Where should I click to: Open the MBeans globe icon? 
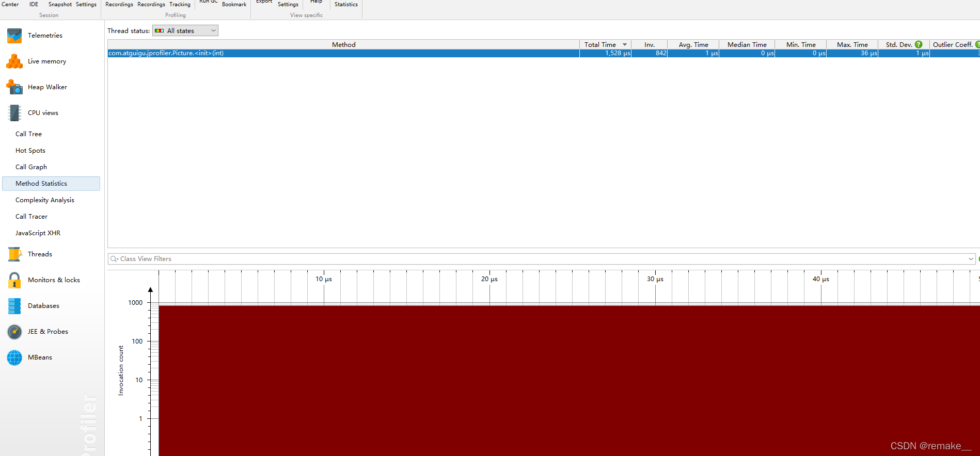[14, 357]
